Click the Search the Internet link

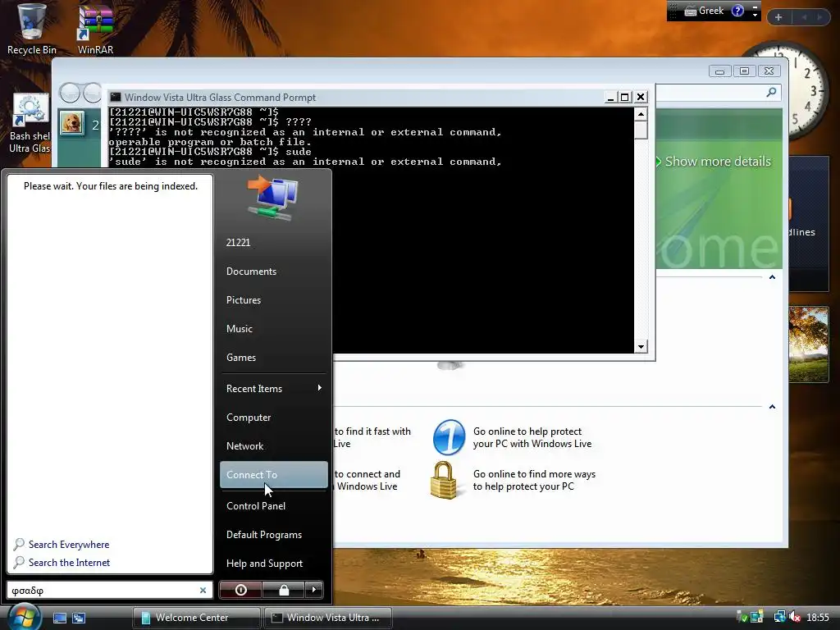pos(69,563)
